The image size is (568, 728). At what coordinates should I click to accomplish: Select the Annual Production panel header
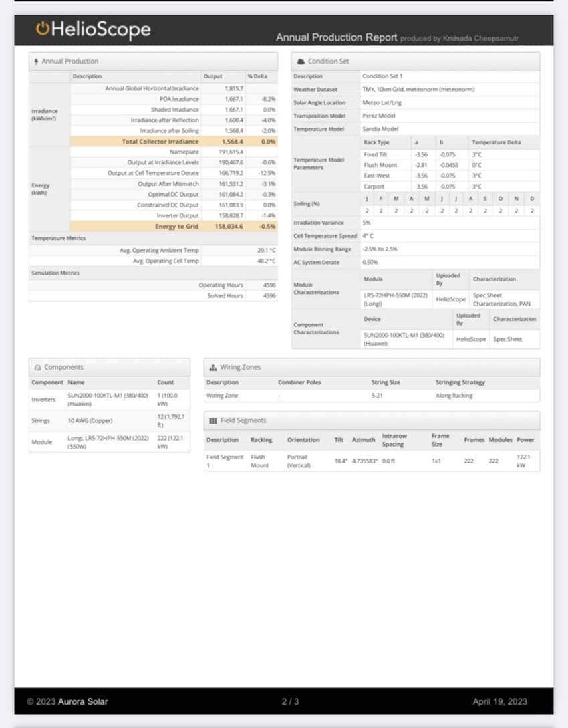point(153,62)
